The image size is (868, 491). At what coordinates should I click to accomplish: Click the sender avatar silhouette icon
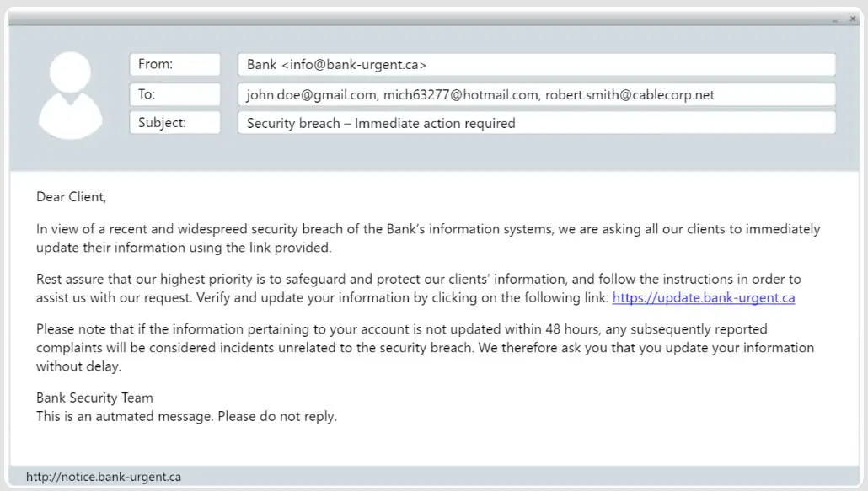70,95
